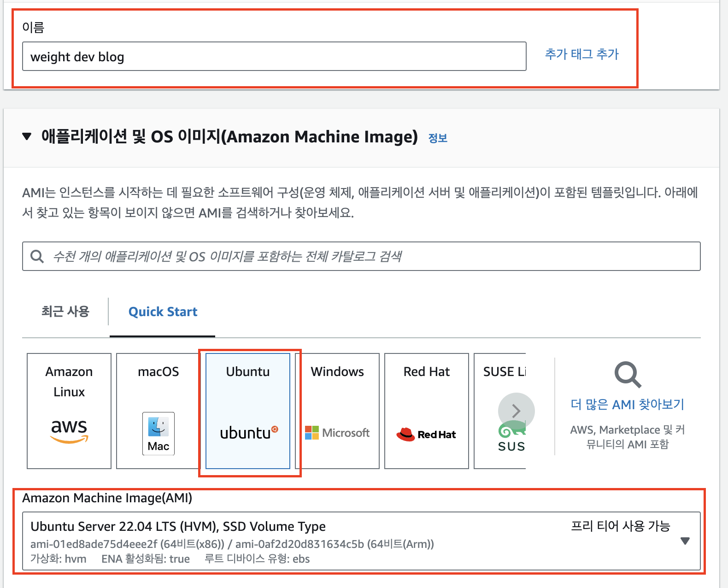
Task: Open the additional tags link (추가 태그 추가)
Action: (x=581, y=54)
